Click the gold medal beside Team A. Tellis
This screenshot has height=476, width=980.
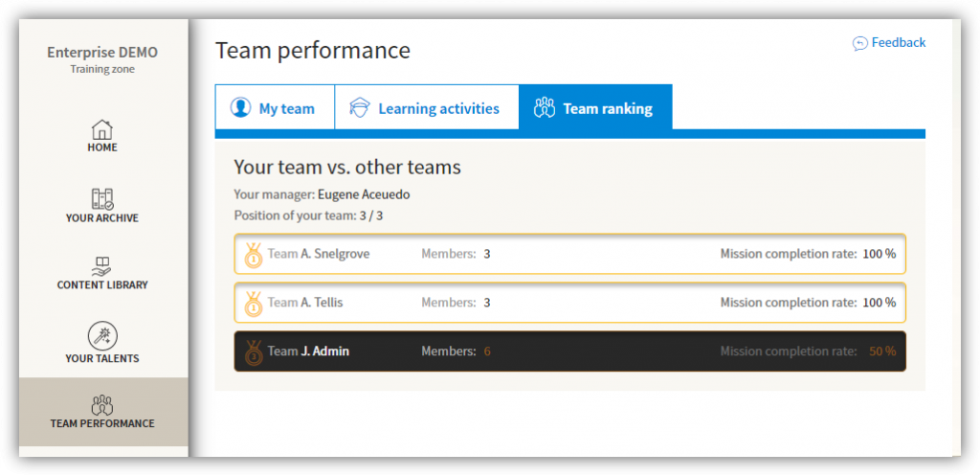click(254, 304)
